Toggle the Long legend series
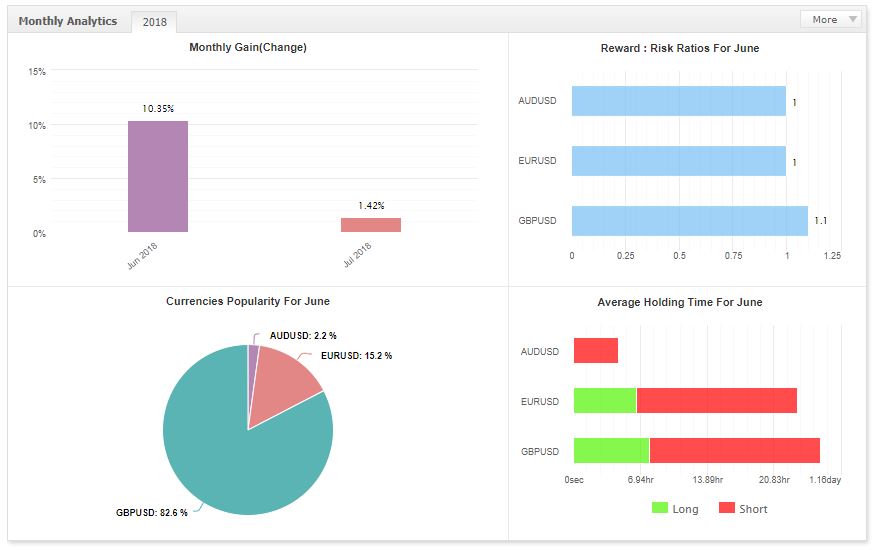Screen dimensions: 876x550 tap(685, 509)
